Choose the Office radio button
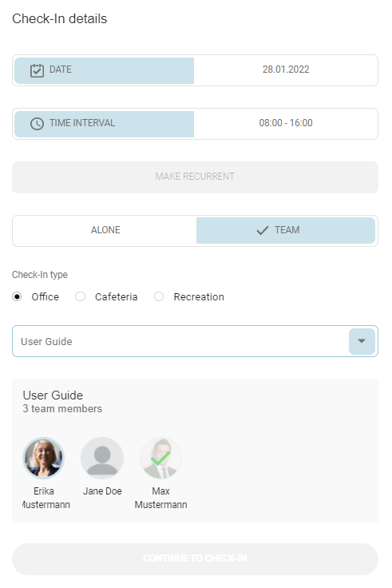Image resolution: width=392 pixels, height=588 pixels. click(x=17, y=296)
